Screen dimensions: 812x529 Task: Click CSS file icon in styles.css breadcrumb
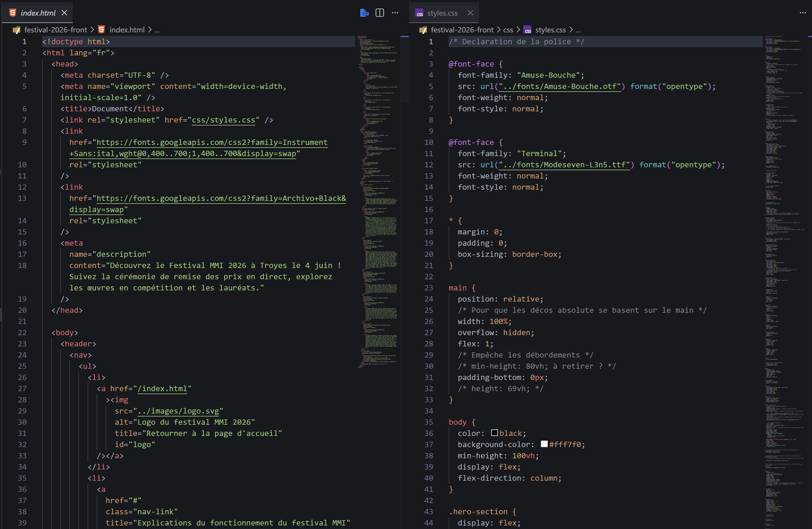[x=527, y=30]
